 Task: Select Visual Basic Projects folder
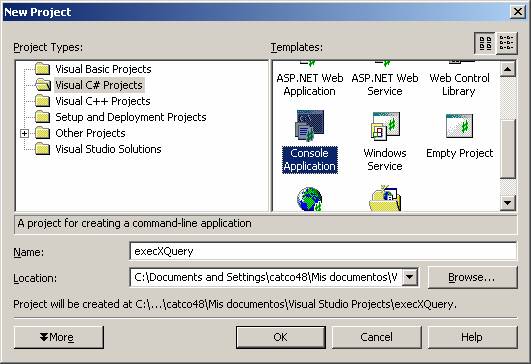click(103, 69)
